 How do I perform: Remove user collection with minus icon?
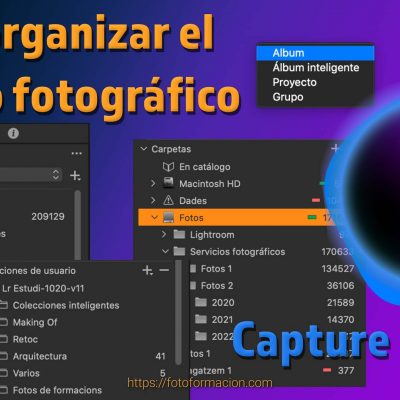coord(164,270)
